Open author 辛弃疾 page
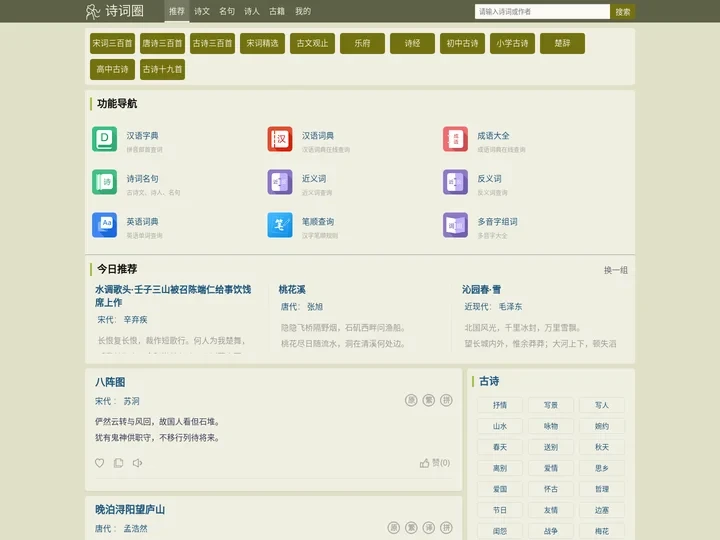 click(135, 320)
